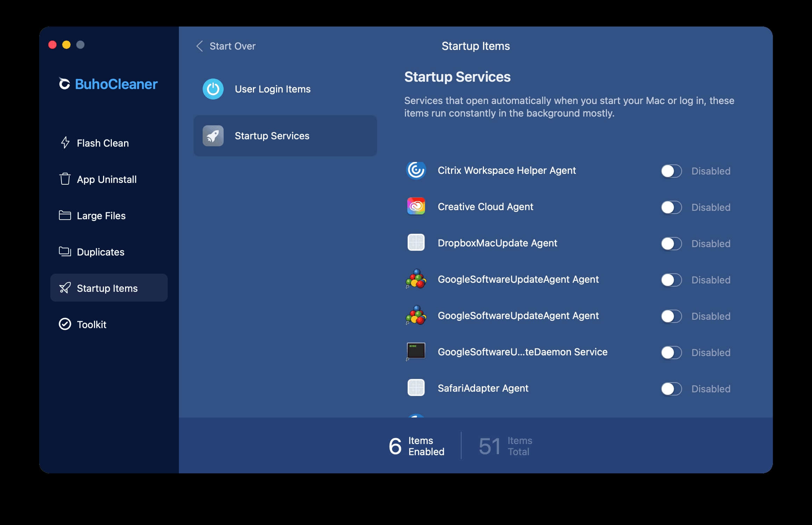This screenshot has height=525, width=812.
Task: Click the GoogleSoftwareUpdateDaemon terminal exec icon
Action: click(x=416, y=351)
